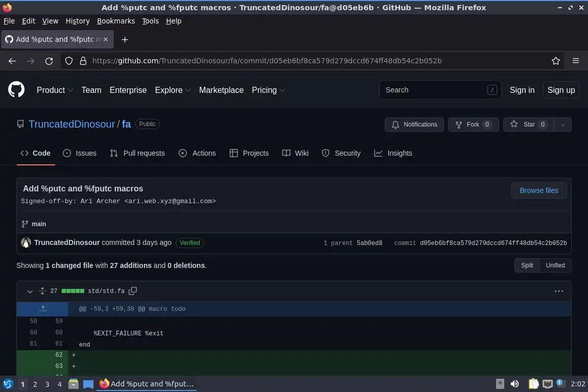
Task: Open notification tray icon with exclamation
Action: [x=559, y=383]
